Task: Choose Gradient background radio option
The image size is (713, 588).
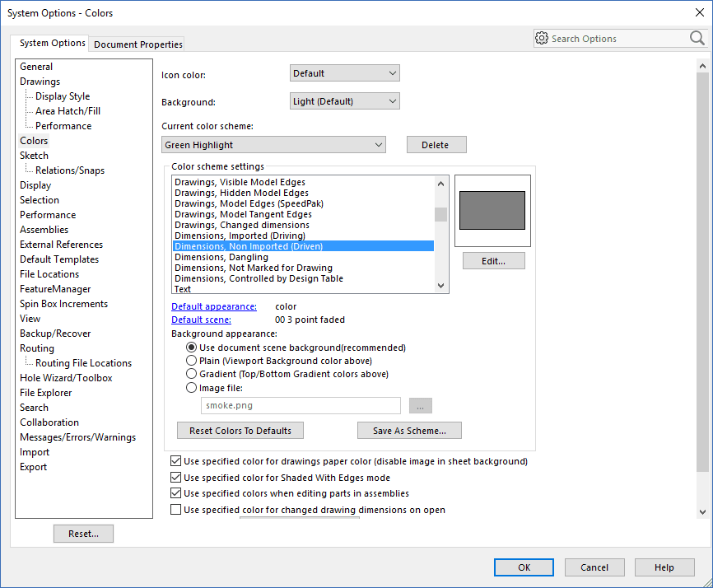Action: point(192,374)
